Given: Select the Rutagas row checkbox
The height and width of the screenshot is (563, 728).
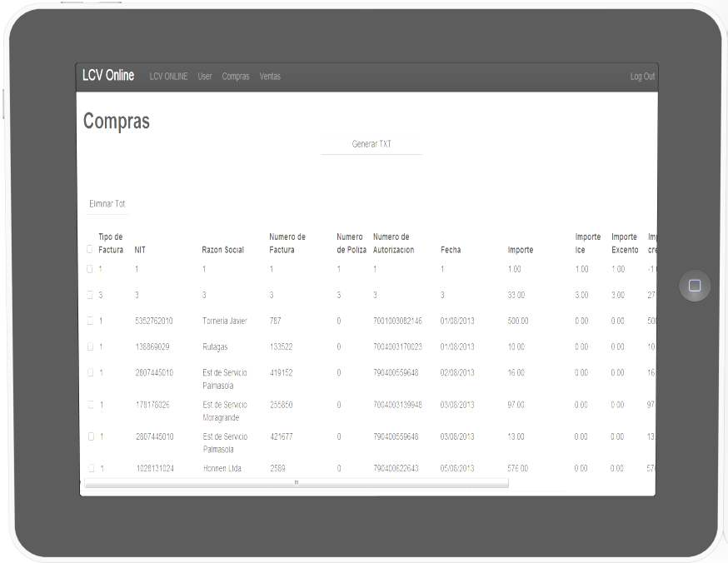Looking at the screenshot, I should tap(90, 346).
